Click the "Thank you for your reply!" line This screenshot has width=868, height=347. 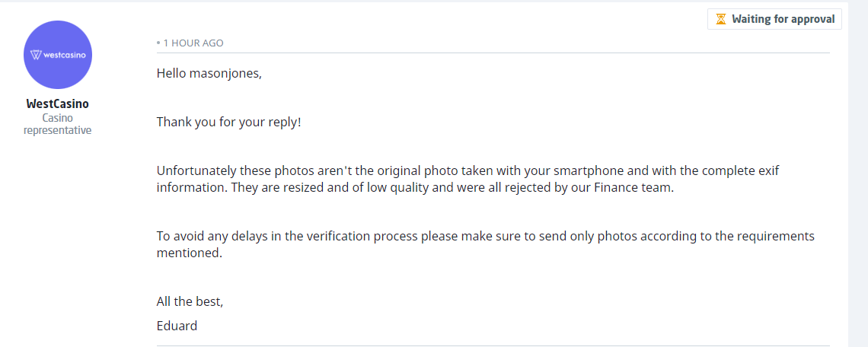click(x=228, y=122)
